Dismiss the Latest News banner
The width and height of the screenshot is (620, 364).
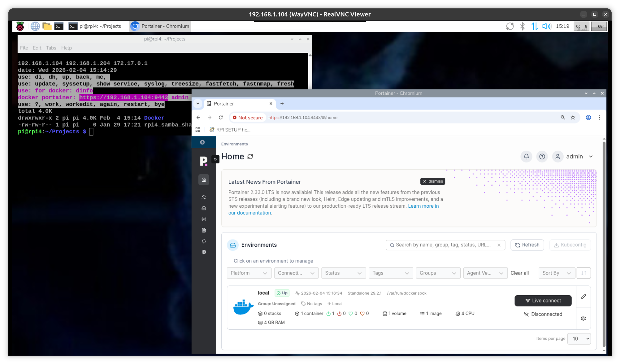pyautogui.click(x=432, y=181)
